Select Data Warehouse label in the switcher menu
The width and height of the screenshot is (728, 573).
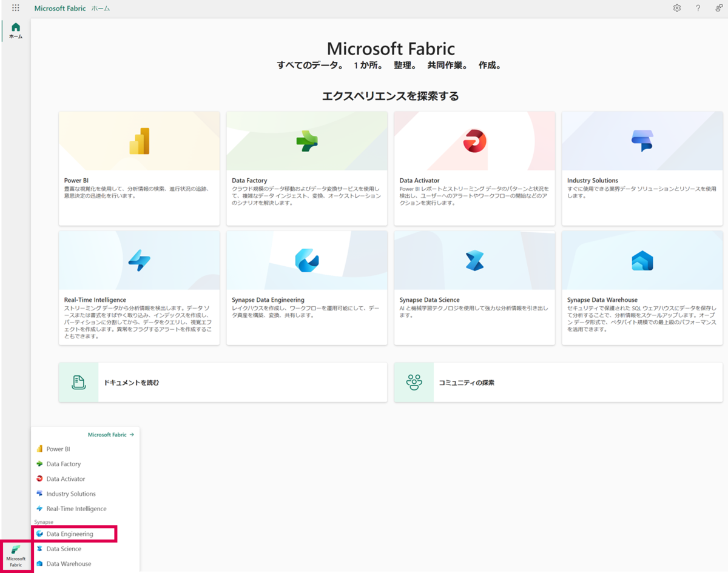coord(69,564)
